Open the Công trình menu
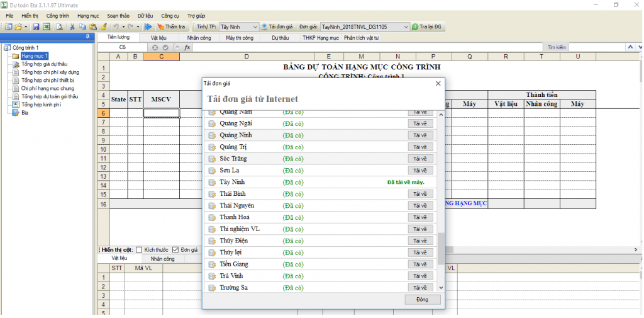Screen dimensions: 644x318 (58, 15)
